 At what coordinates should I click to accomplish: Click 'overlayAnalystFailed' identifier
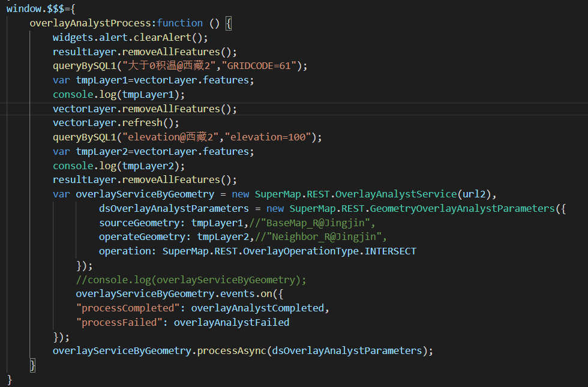[232, 323]
